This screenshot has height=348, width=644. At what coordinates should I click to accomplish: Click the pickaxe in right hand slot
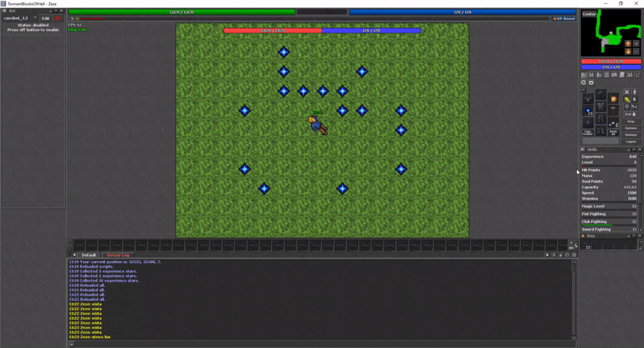click(613, 110)
